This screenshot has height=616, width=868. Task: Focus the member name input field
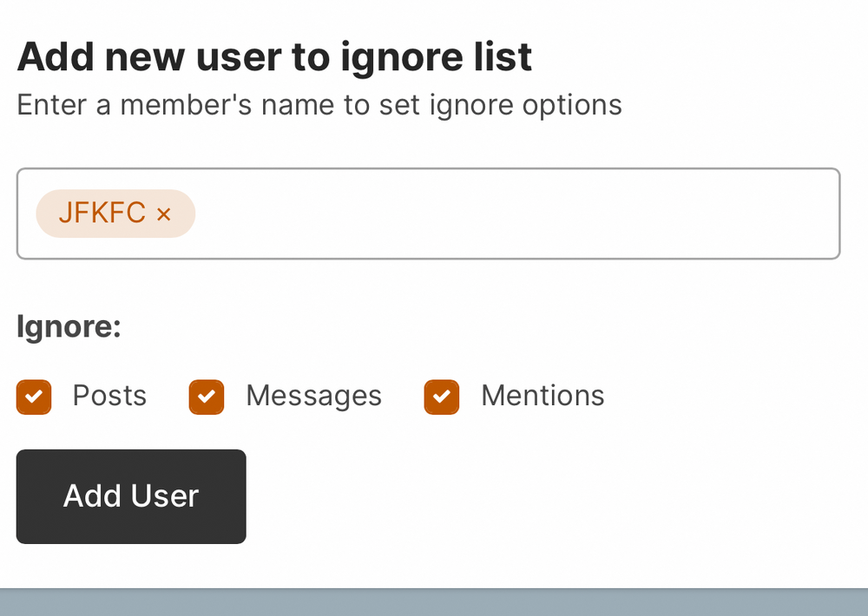(x=521, y=213)
